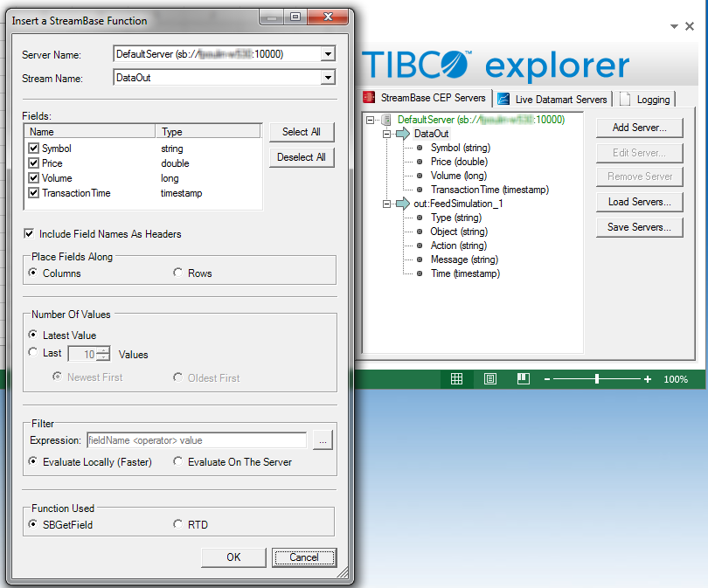Switch to Page Break Preview in Excel
Screen dimensions: 708x588
pos(524,378)
